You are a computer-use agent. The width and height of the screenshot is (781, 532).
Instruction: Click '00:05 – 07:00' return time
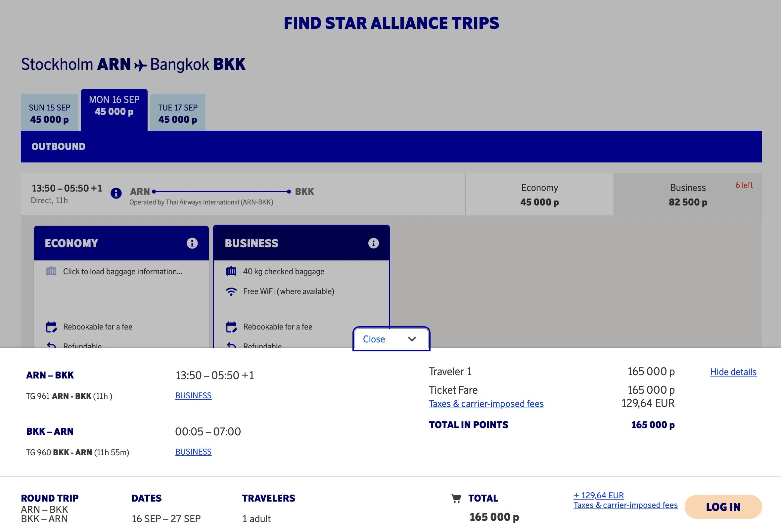[x=208, y=431]
